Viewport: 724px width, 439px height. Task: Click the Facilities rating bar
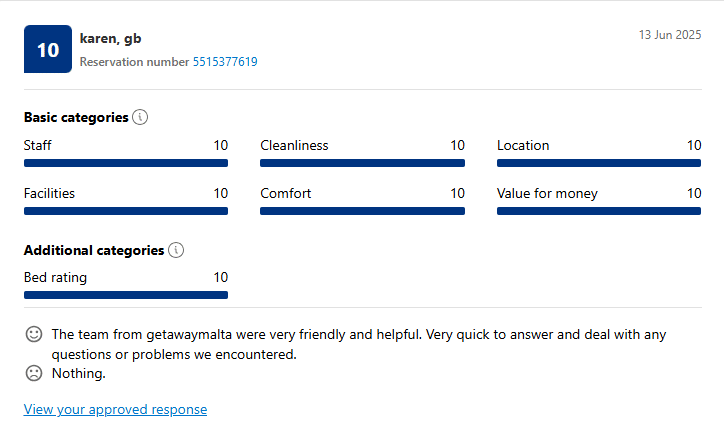click(x=126, y=211)
